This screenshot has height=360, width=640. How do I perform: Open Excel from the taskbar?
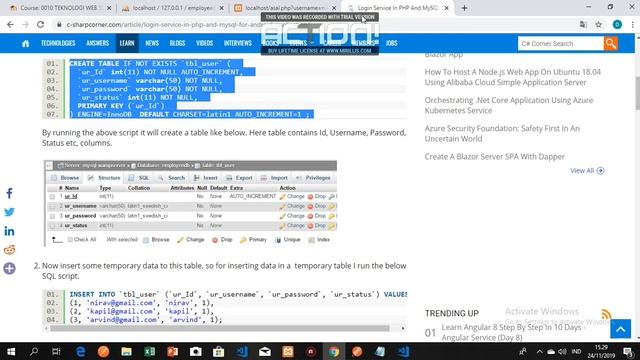click(x=149, y=351)
